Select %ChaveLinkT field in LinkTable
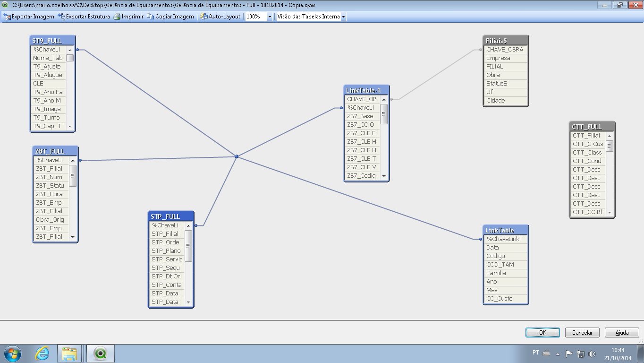This screenshot has width=644, height=363. tap(506, 239)
